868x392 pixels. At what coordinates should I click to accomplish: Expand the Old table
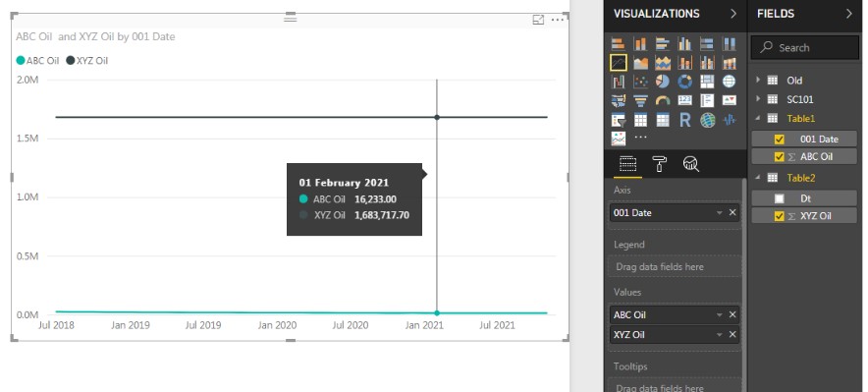click(758, 81)
